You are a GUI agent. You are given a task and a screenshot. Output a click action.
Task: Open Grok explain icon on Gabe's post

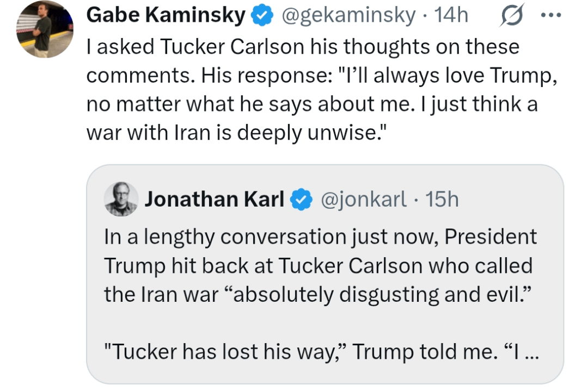(512, 17)
